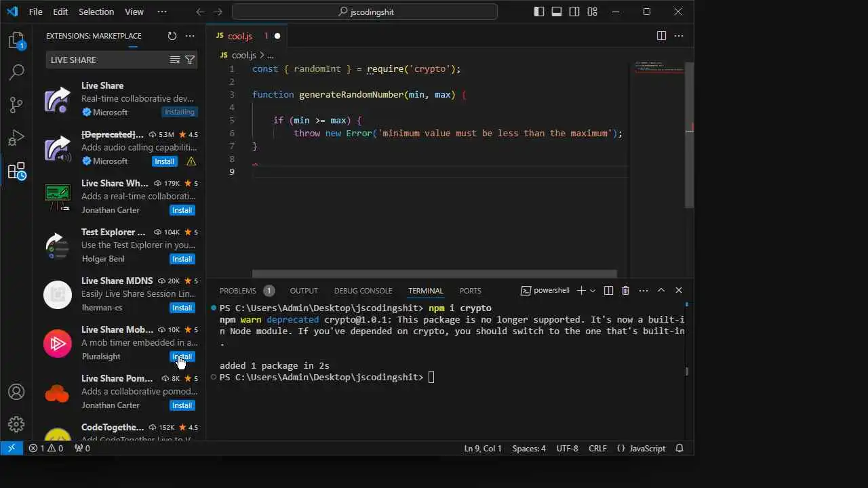Close the terminal panel
Image resolution: width=868 pixels, height=488 pixels.
679,290
